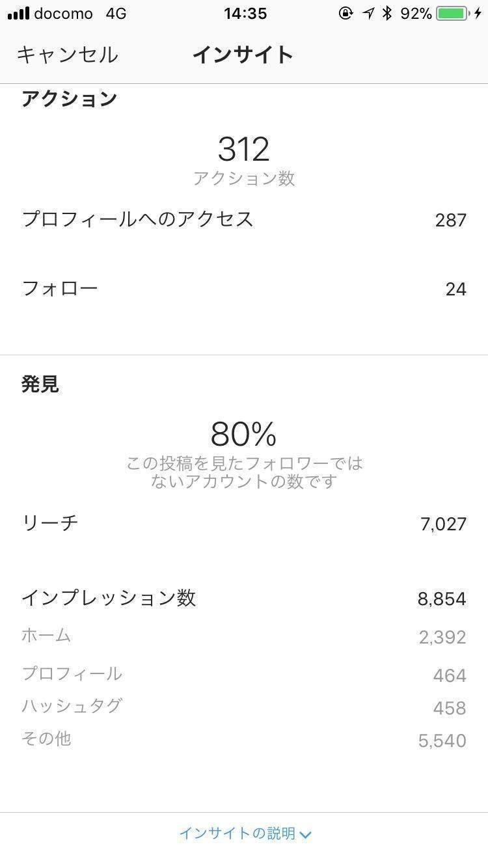The image size is (488, 868).
Task: Tap the green battery icon
Action: [x=452, y=14]
